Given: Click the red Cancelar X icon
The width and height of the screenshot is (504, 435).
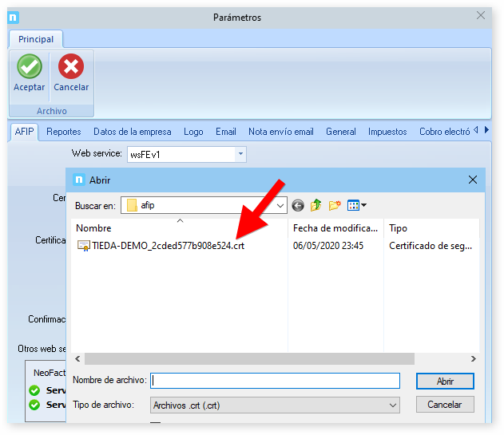Looking at the screenshot, I should pos(71,66).
